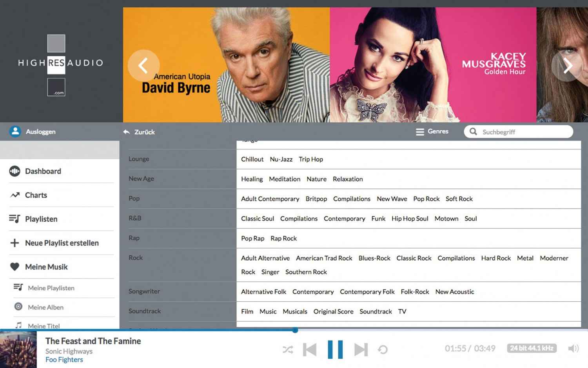This screenshot has width=588, height=368.
Task: Choose the Blues-Rock subgenre
Action: pyautogui.click(x=374, y=258)
